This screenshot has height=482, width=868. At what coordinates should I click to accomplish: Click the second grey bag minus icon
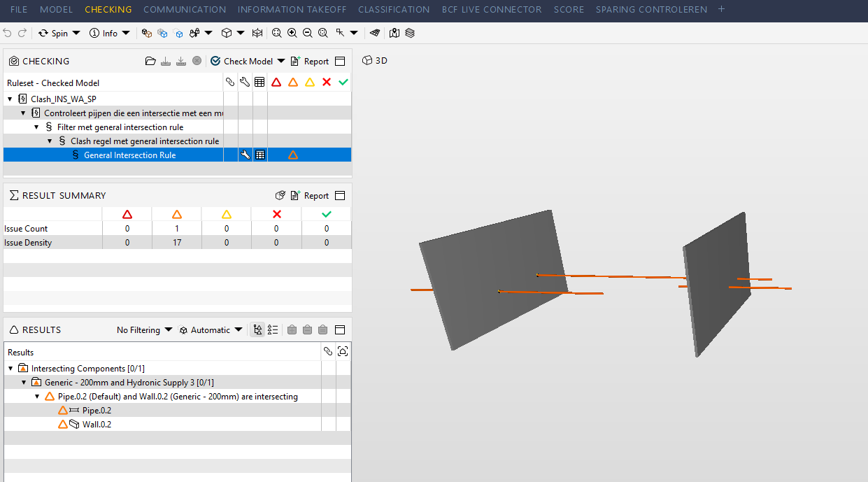point(308,329)
